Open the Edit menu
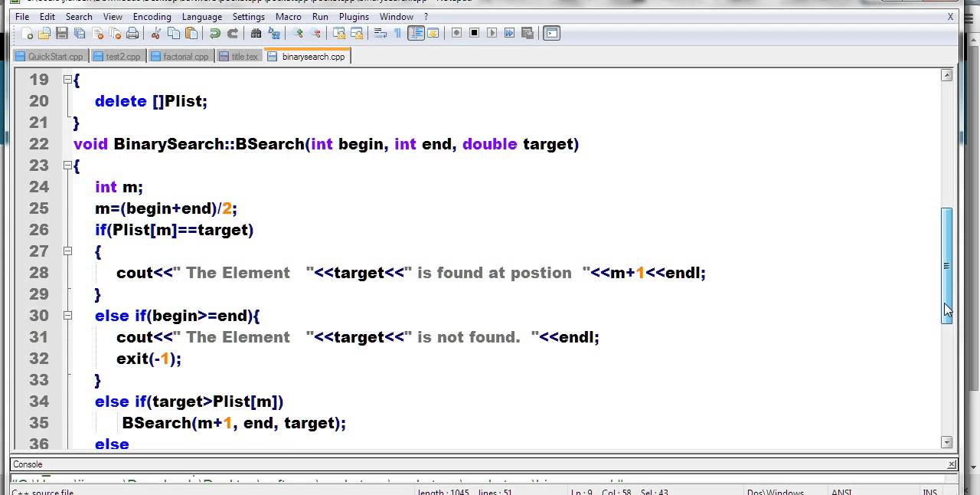Screen dimensions: 980x495 (47, 16)
